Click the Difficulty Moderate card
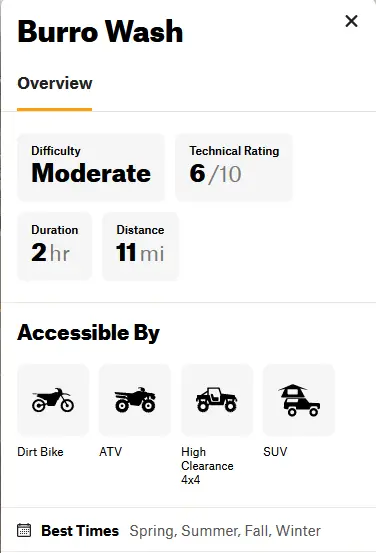 tap(91, 168)
